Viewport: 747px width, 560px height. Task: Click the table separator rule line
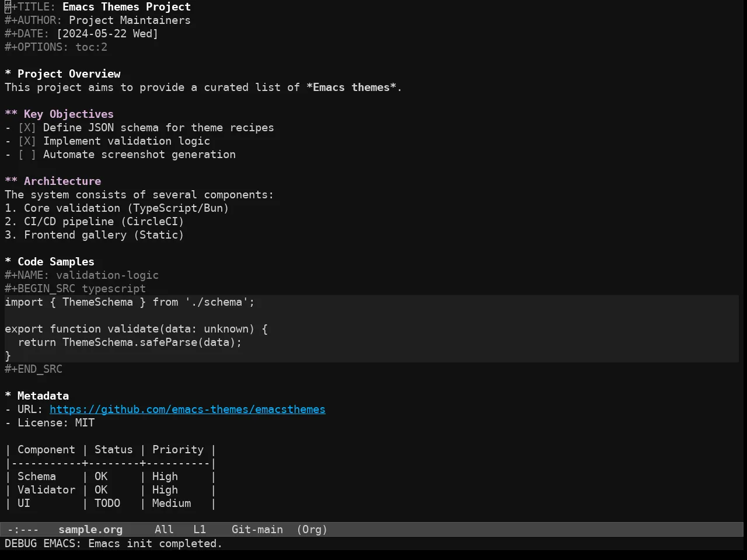tap(110, 463)
